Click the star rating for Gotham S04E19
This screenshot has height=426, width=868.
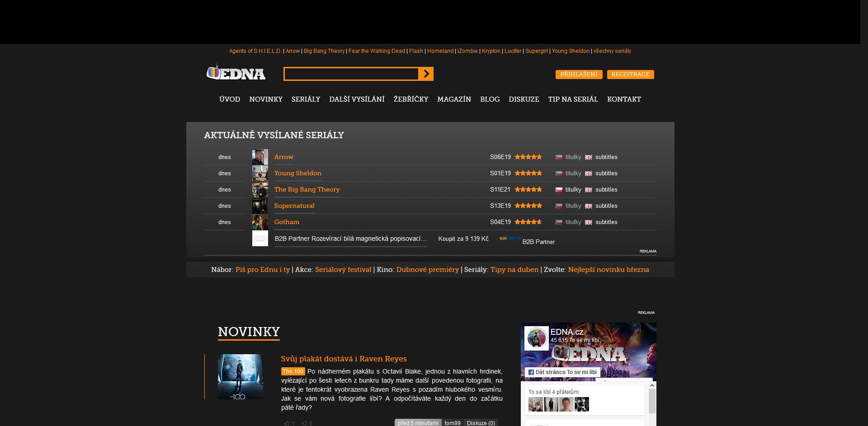pos(528,222)
